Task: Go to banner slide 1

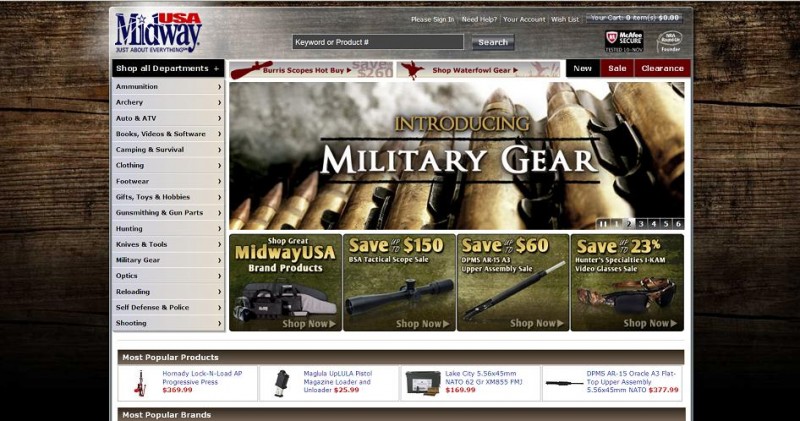Action: point(616,224)
